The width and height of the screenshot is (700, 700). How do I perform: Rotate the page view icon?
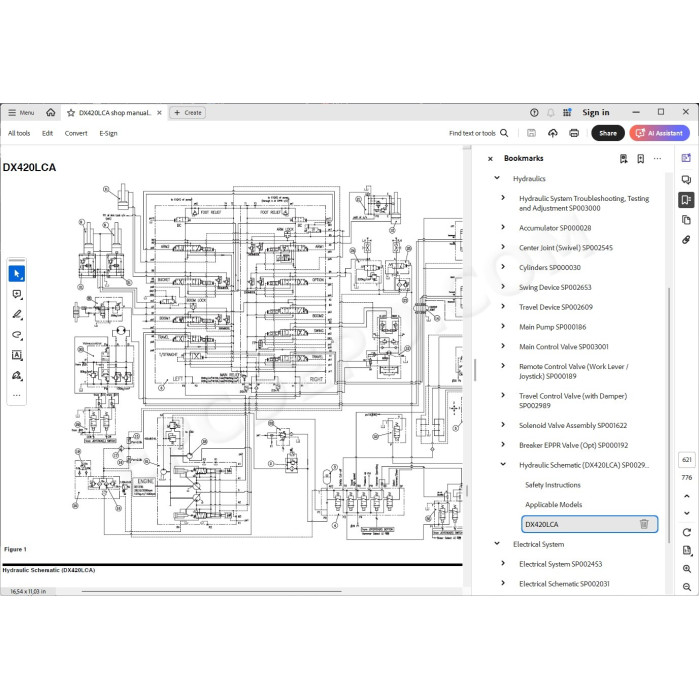(x=687, y=532)
